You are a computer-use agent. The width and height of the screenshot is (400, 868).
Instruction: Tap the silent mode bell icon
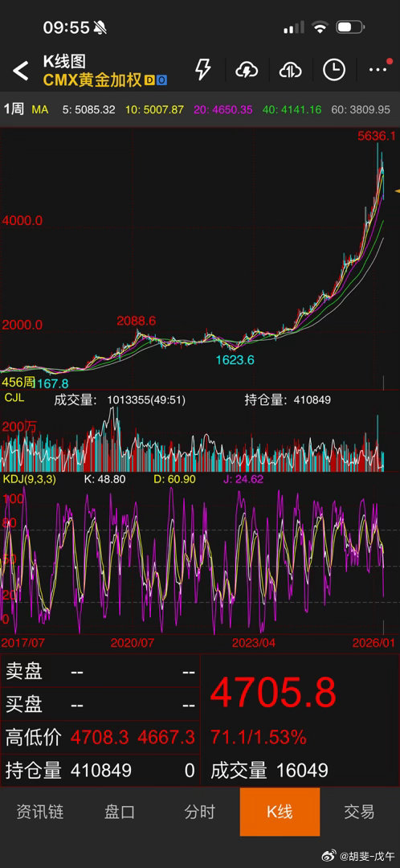click(x=100, y=27)
